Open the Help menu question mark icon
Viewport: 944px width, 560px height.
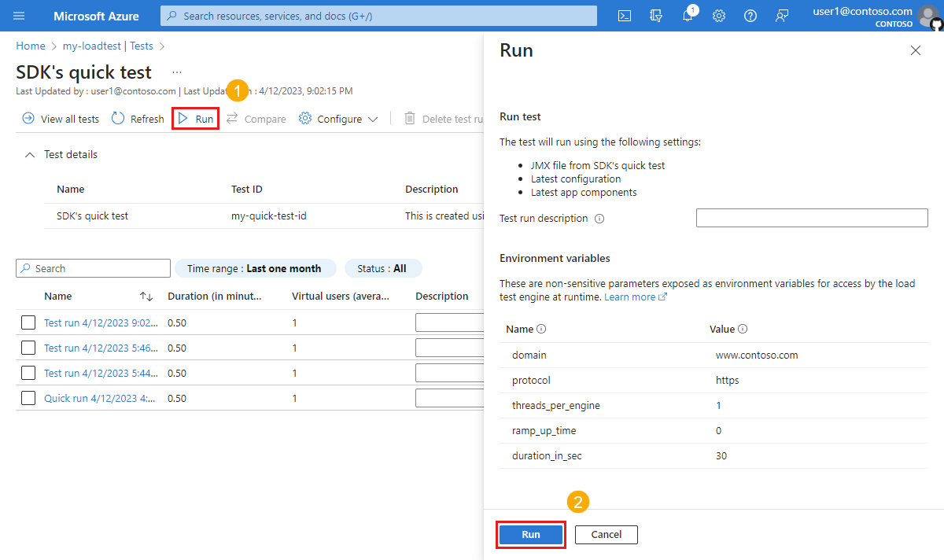click(x=750, y=16)
